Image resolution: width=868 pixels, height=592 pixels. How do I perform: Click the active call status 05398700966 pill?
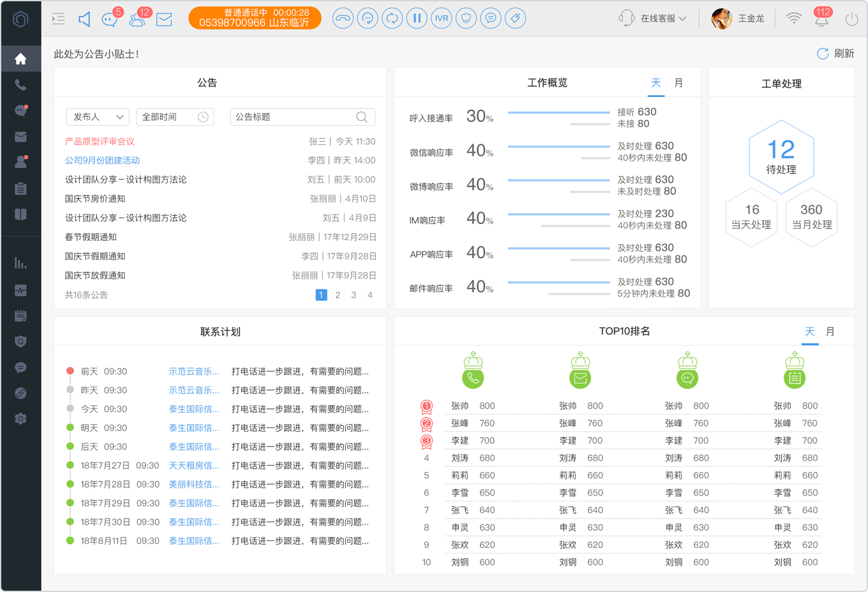click(x=255, y=18)
